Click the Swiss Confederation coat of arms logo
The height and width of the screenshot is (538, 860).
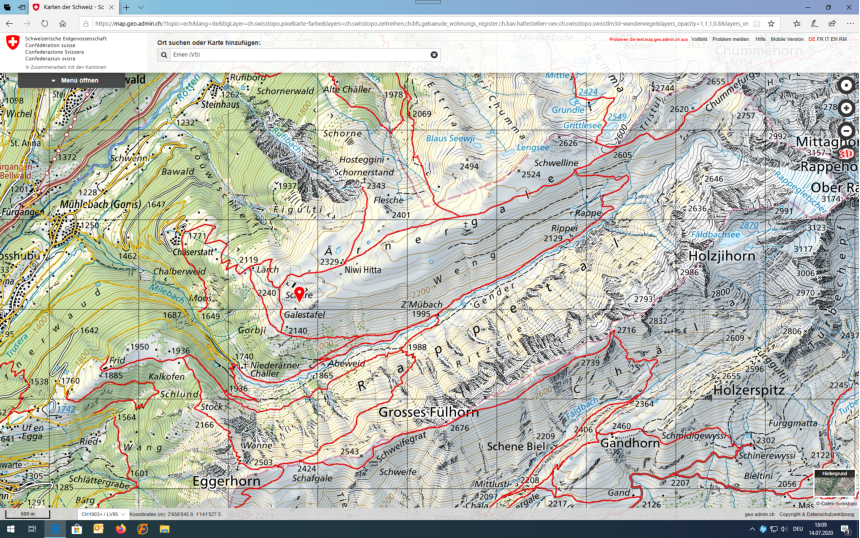coord(12,44)
